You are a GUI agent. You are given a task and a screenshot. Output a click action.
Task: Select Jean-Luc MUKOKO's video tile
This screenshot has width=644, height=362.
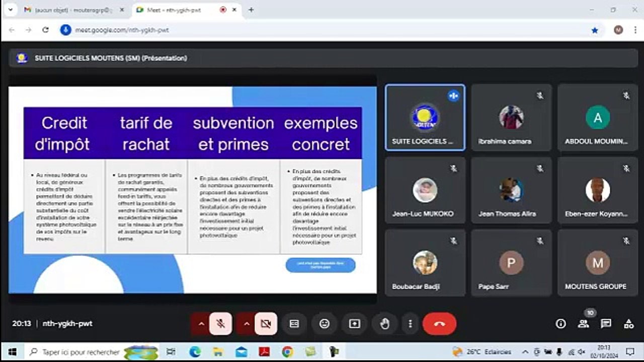click(x=425, y=190)
